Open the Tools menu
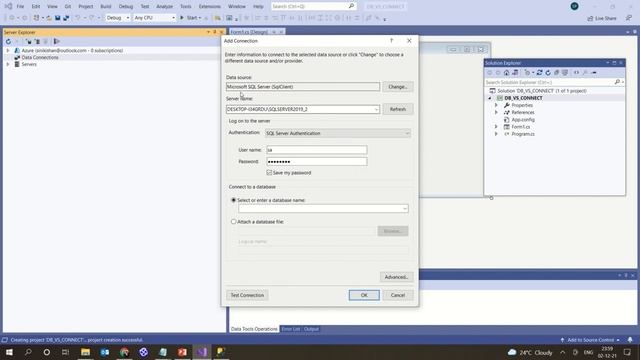Image resolution: width=640 pixels, height=360 pixels. point(186,7)
